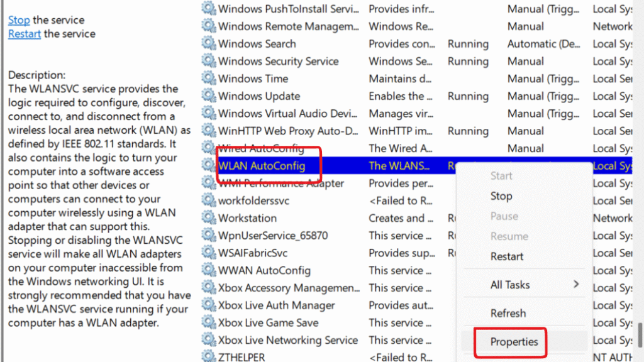This screenshot has width=644, height=362.
Task: Click the workfolderssvc gear icon
Action: (x=209, y=200)
